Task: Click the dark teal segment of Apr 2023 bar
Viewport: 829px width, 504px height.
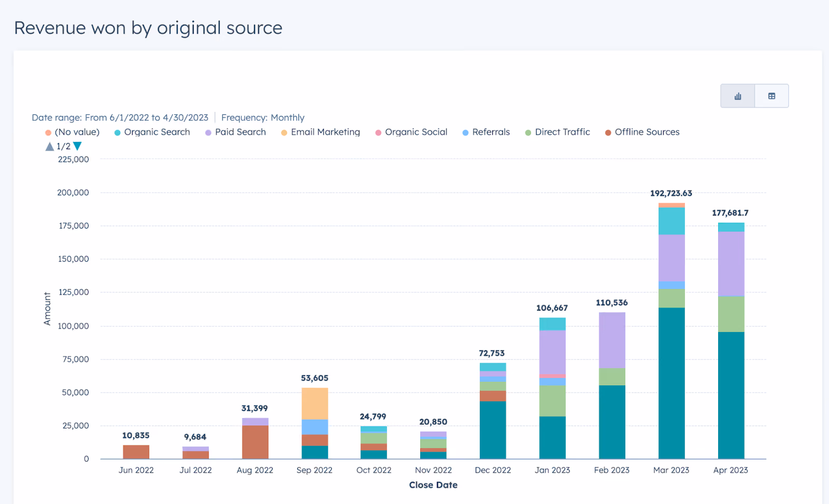Action: pyautogui.click(x=731, y=396)
